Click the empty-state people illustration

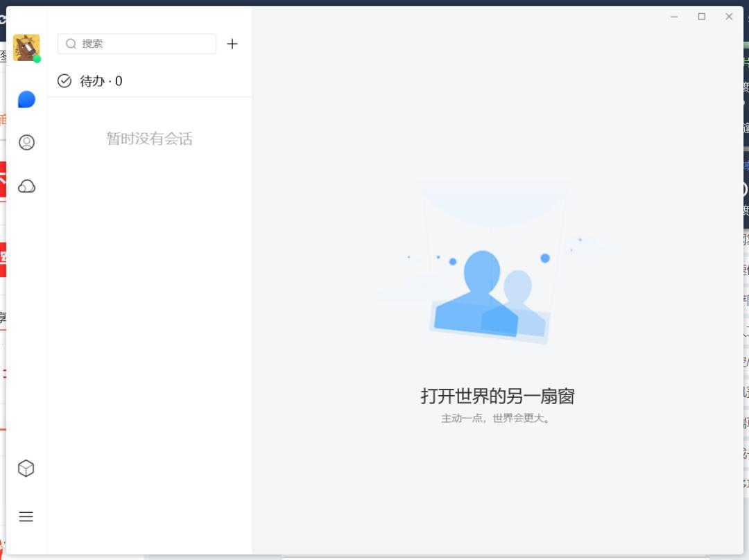click(490, 277)
